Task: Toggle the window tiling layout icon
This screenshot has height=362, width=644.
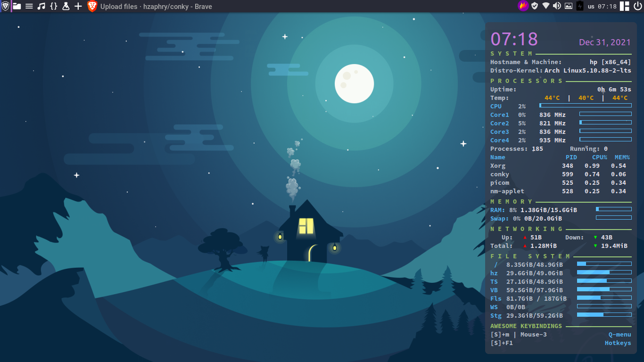Action: coord(624,6)
